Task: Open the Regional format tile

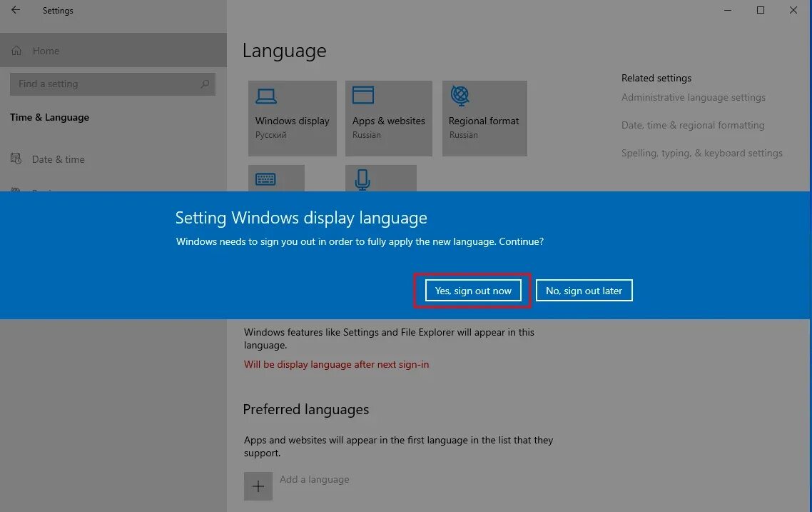Action: (484, 118)
